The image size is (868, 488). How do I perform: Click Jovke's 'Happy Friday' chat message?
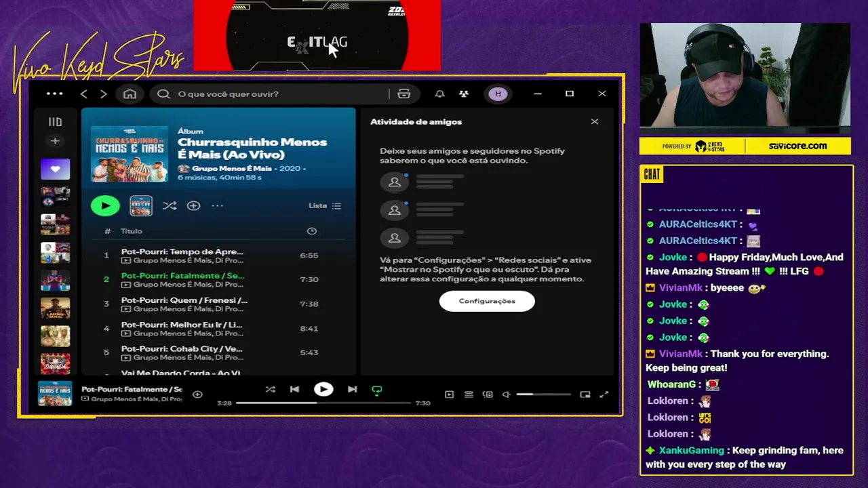coord(745,264)
